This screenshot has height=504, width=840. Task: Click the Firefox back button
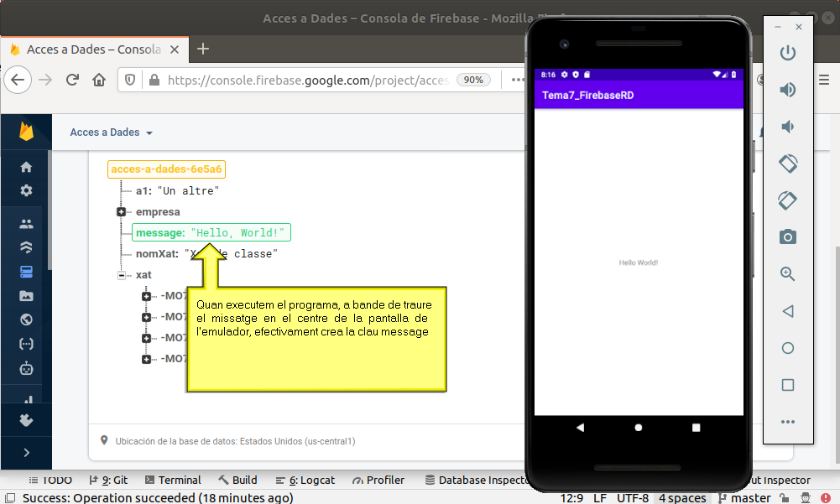tap(18, 80)
